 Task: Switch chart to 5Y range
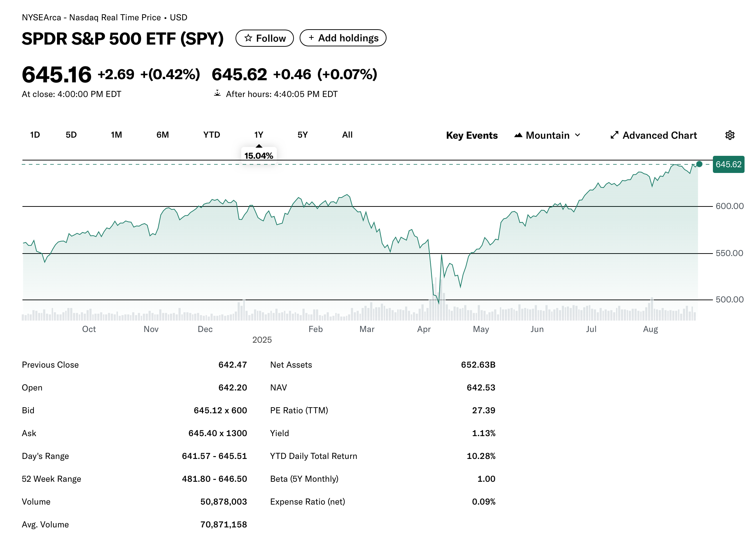click(302, 135)
